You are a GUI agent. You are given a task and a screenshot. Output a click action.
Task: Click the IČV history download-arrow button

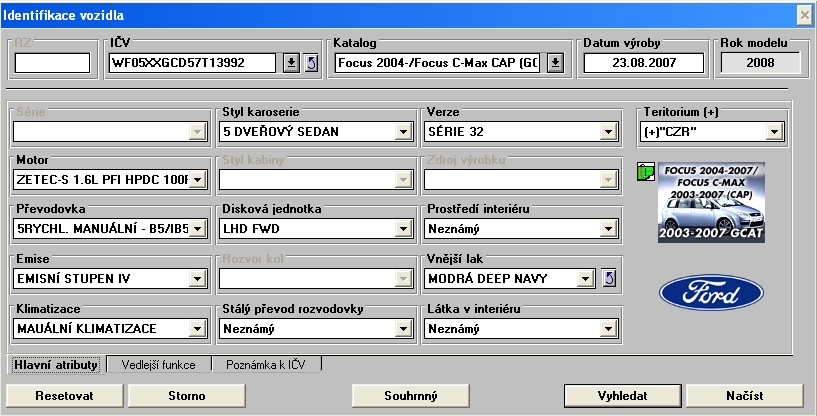pos(291,63)
